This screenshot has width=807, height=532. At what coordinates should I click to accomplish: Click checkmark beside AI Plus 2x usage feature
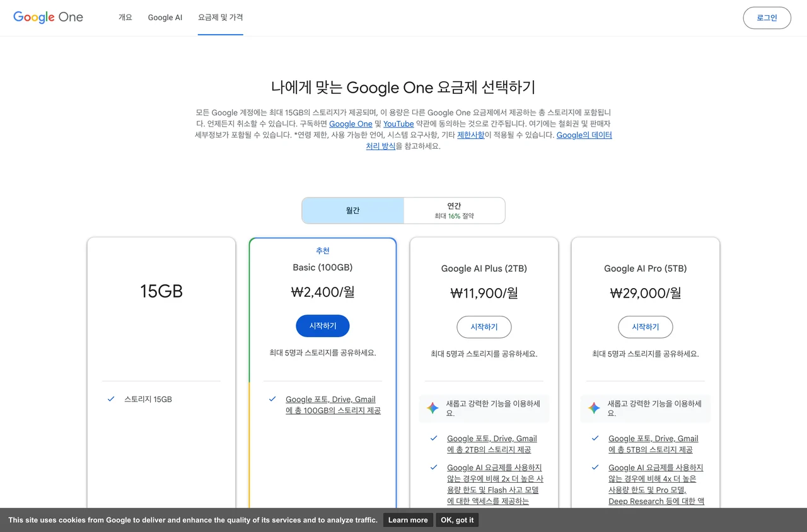(434, 467)
